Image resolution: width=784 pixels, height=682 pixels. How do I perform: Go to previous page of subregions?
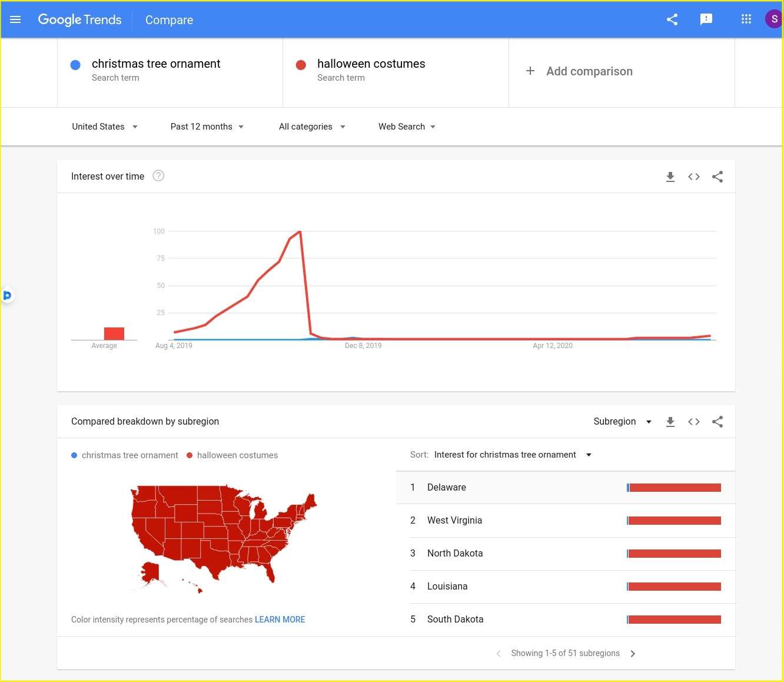point(499,653)
